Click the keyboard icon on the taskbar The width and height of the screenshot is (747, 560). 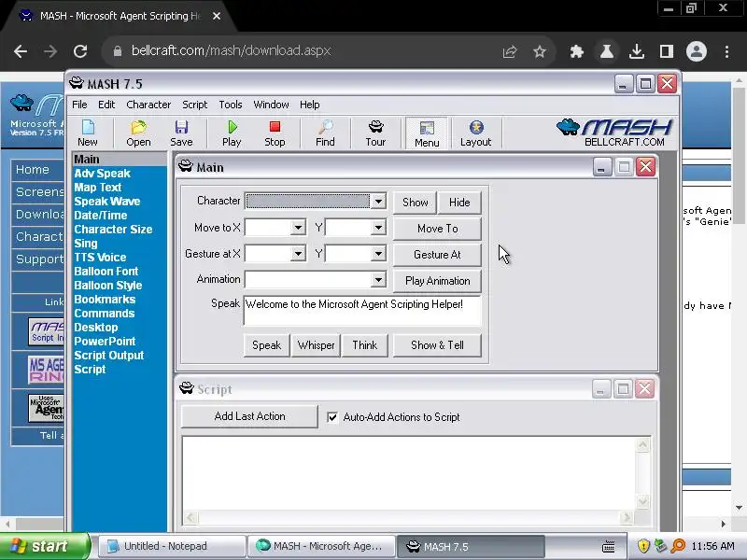coord(609,546)
